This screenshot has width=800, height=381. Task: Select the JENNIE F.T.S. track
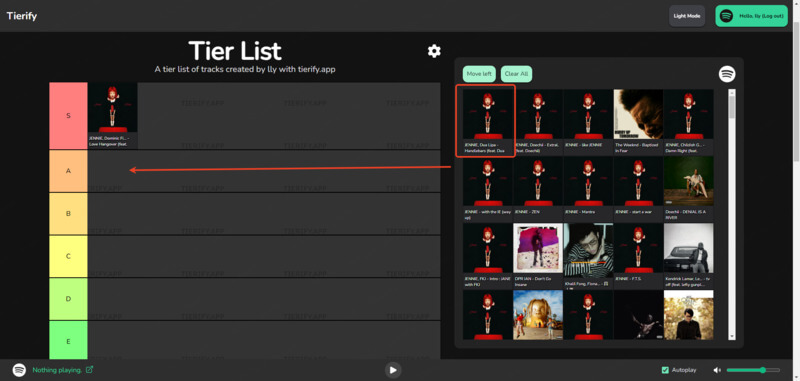point(638,256)
